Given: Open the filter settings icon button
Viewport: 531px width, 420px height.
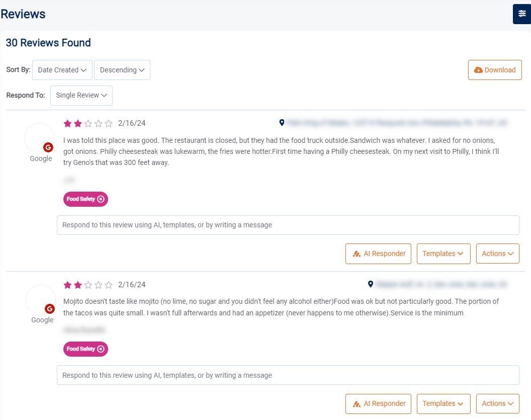Looking at the screenshot, I should (x=521, y=14).
